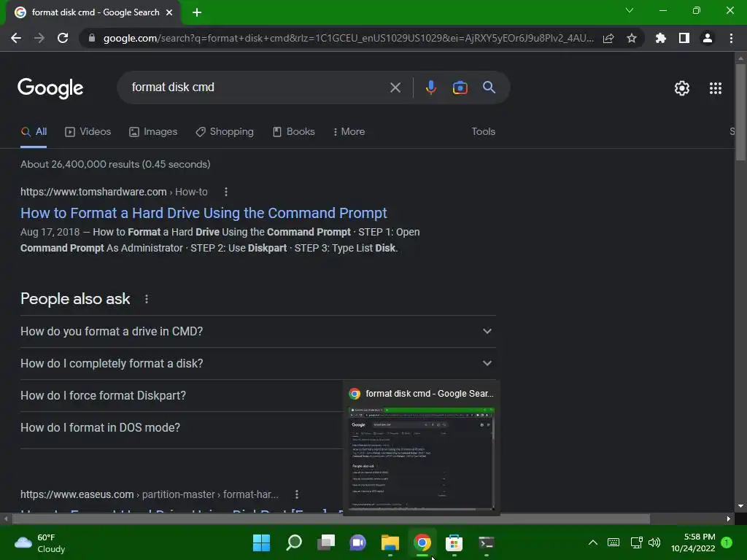
Task: Click into the Google search box
Action: 258,87
